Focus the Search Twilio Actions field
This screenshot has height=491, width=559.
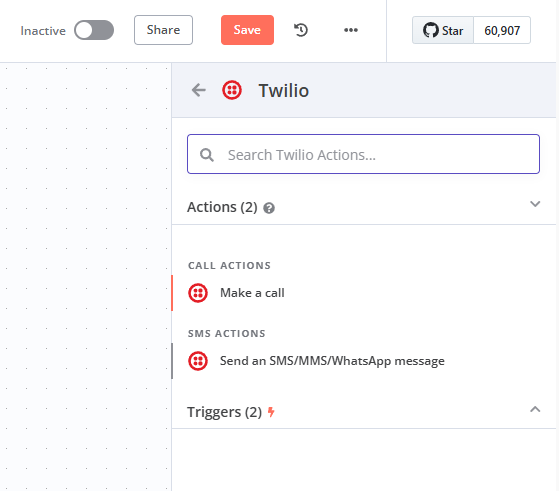363,154
